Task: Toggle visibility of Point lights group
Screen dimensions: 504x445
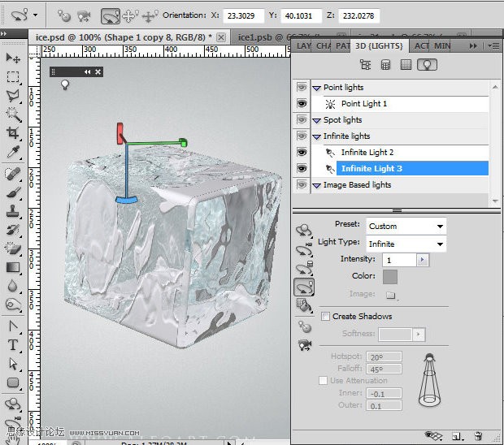Action: (302, 88)
